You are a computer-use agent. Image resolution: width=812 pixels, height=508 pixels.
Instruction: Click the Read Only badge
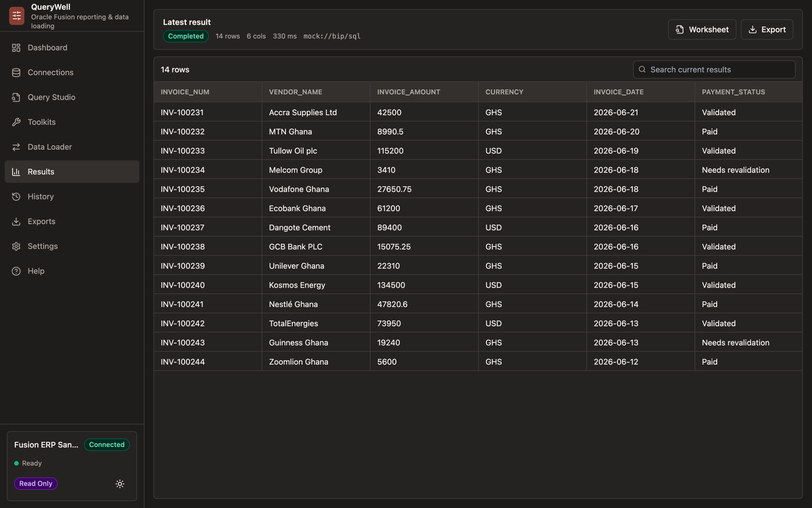[x=36, y=484]
